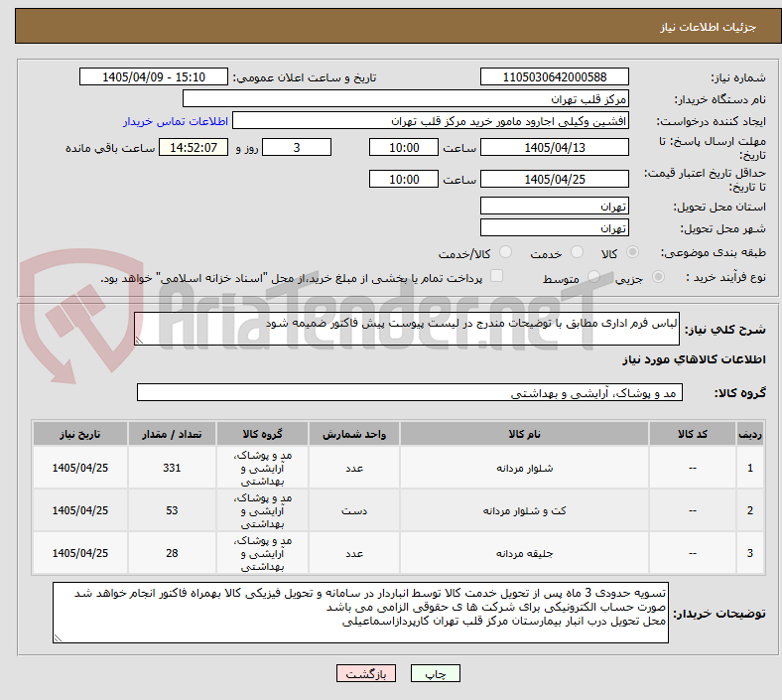Click the remaining time field 14:52:07
Screen dimensions: 782x700
[194, 148]
